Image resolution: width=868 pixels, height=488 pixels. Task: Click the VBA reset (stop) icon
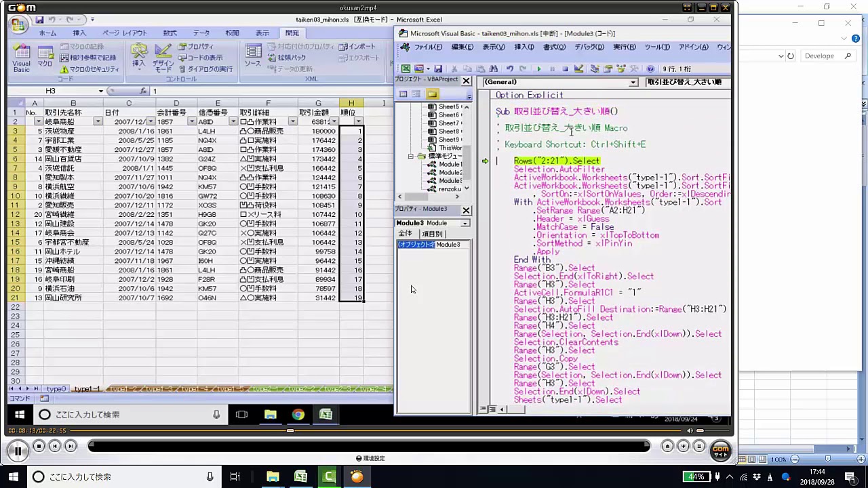(565, 69)
